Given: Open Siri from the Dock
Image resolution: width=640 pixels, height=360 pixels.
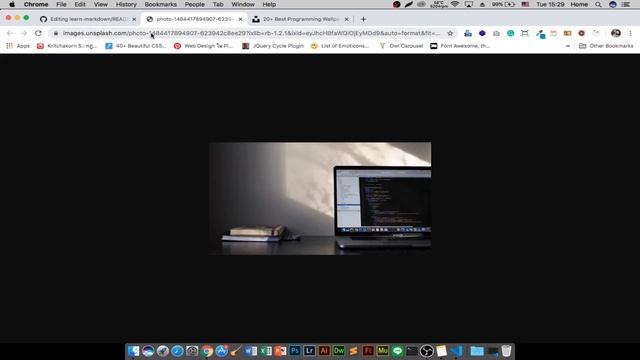Looking at the screenshot, I should [x=148, y=351].
